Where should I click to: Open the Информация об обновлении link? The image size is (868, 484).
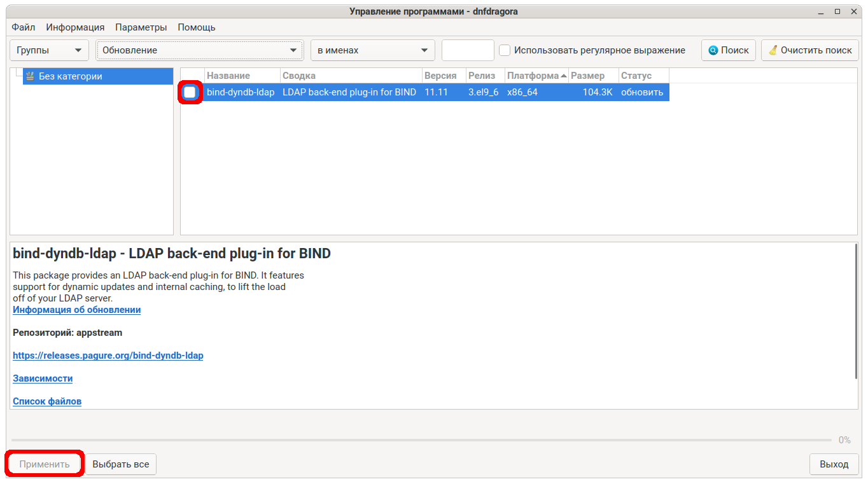click(76, 310)
